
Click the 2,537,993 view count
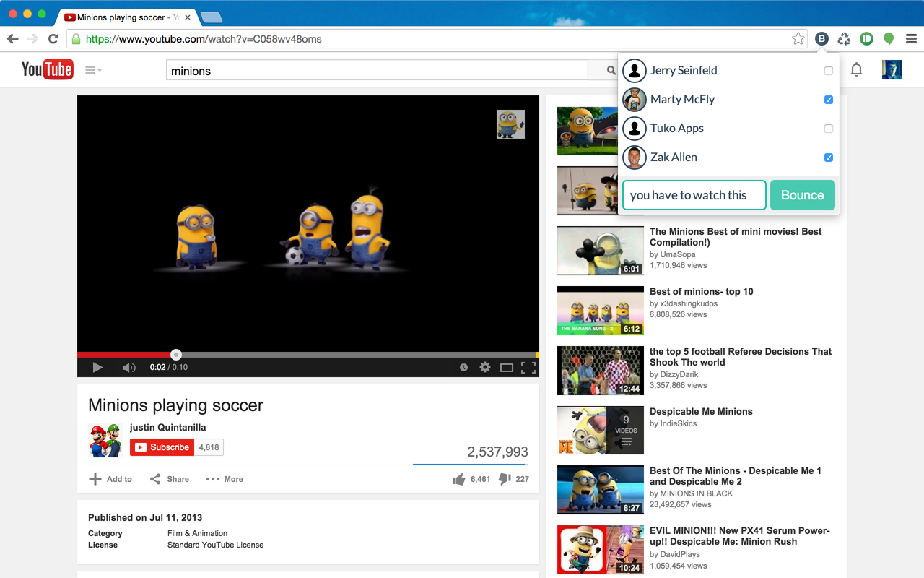[x=497, y=452]
